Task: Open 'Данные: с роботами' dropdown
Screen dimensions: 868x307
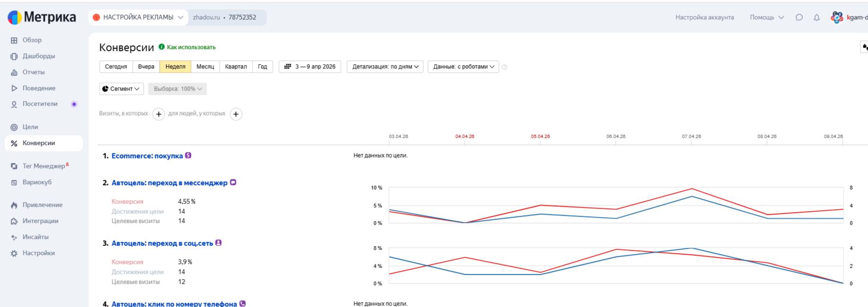Action: [x=463, y=67]
